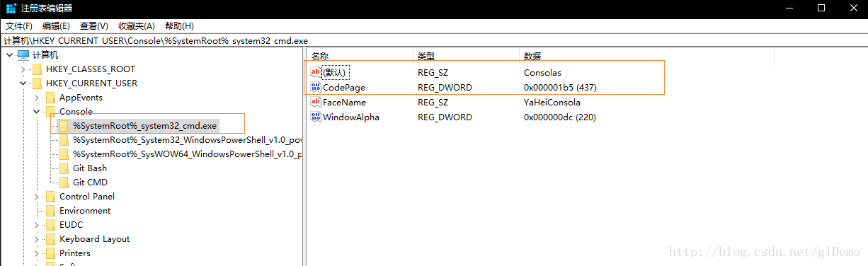Select the SysWOW64_WindowsPowerShell_v1.0 key label
This screenshot has width=868, height=266.
tap(187, 154)
